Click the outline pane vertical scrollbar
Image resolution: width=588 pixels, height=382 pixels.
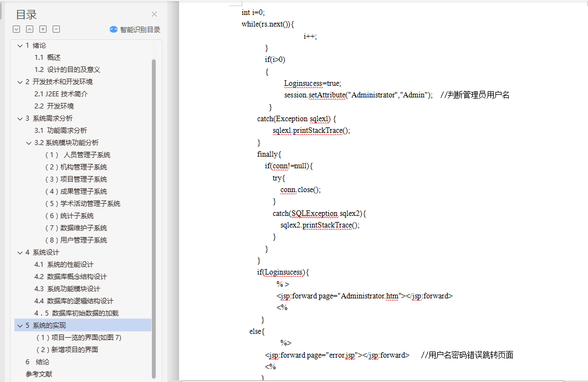(154, 219)
